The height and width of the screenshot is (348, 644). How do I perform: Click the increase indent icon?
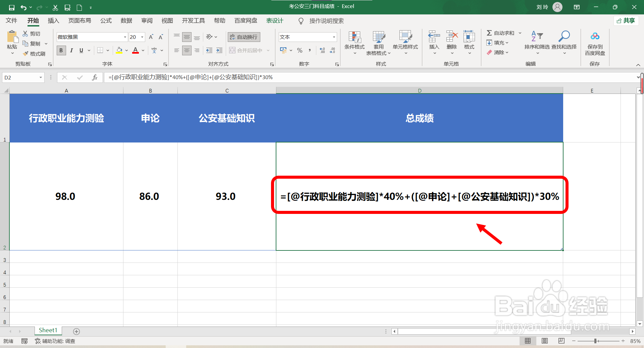point(219,50)
